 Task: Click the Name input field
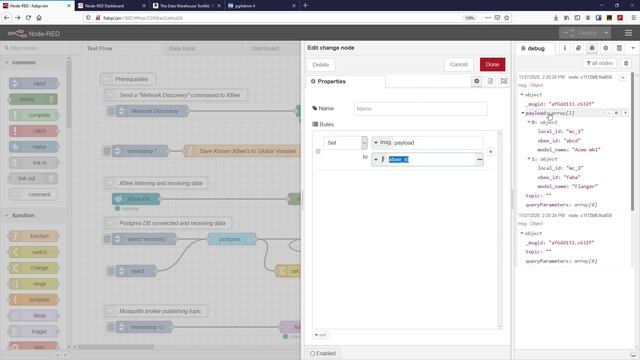coord(420,109)
